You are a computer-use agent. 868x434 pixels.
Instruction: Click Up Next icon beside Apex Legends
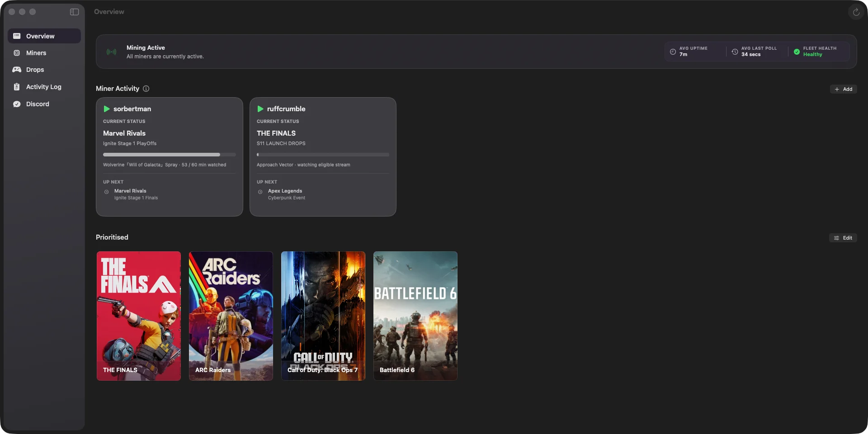click(x=260, y=192)
